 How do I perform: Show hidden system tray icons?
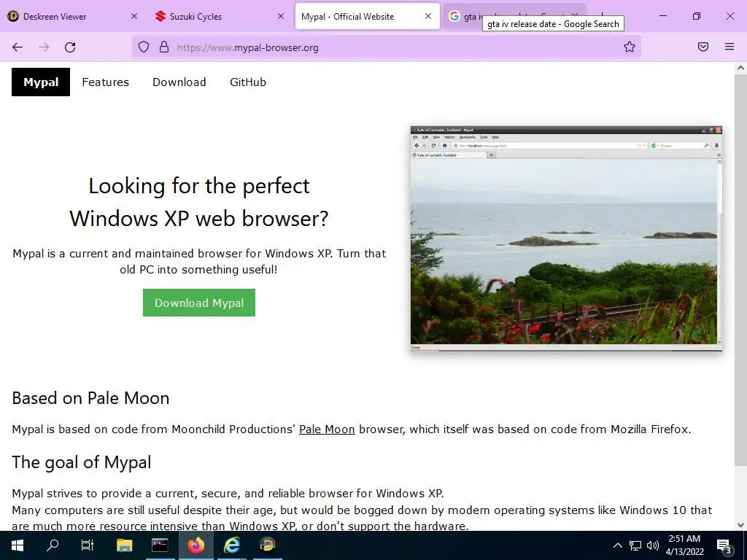click(x=617, y=545)
